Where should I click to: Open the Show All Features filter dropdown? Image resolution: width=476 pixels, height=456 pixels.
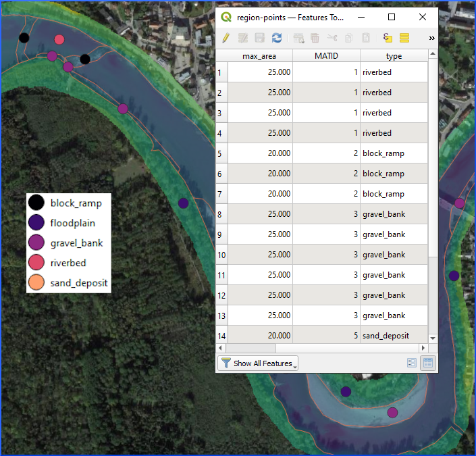point(258,363)
